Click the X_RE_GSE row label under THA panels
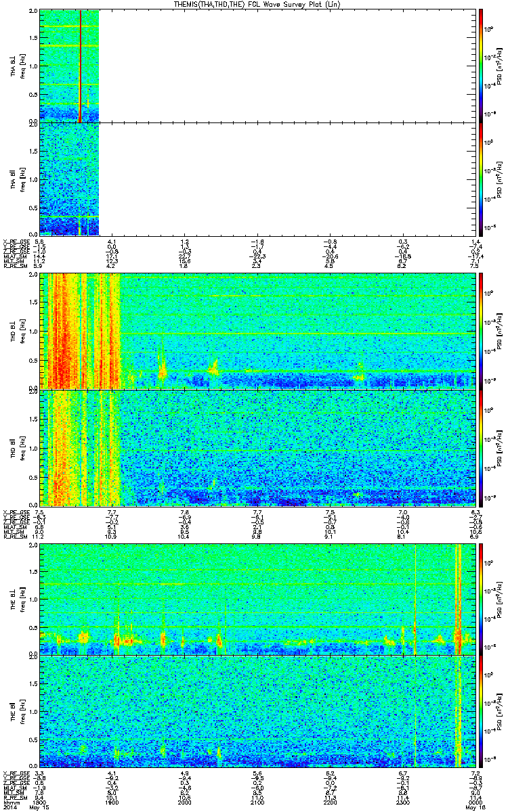The width and height of the screenshot is (508, 812). pyautogui.click(x=15, y=242)
